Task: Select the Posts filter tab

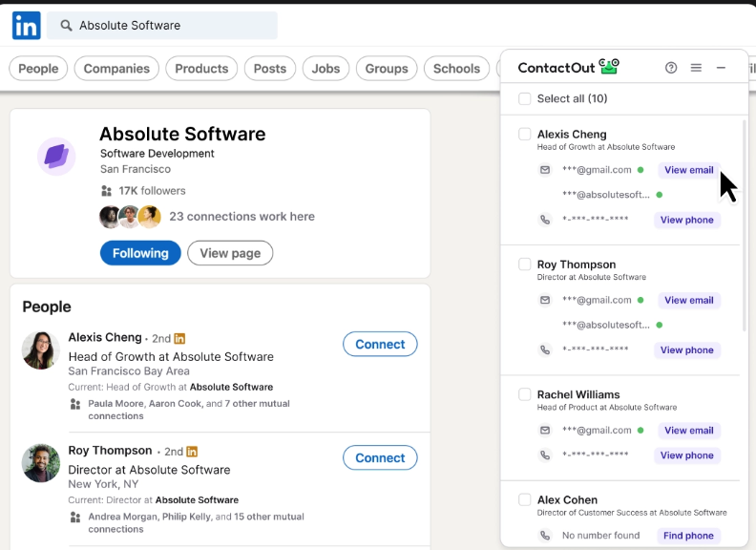Action: tap(270, 69)
